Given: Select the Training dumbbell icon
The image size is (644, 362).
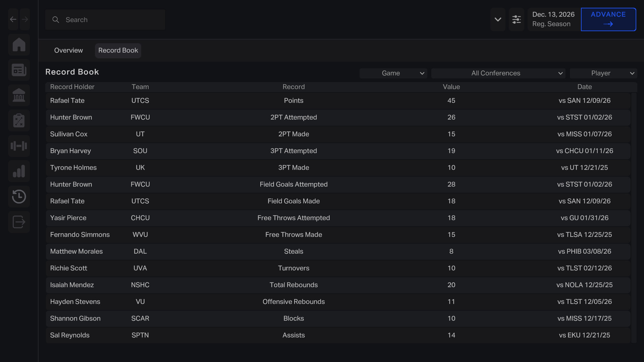Looking at the screenshot, I should coord(19,146).
